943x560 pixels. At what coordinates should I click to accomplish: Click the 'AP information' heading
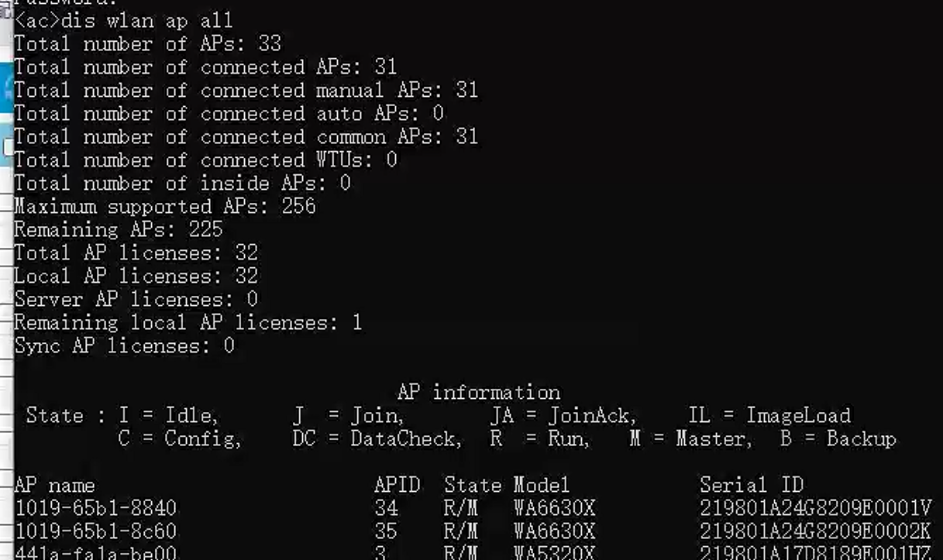tap(478, 392)
